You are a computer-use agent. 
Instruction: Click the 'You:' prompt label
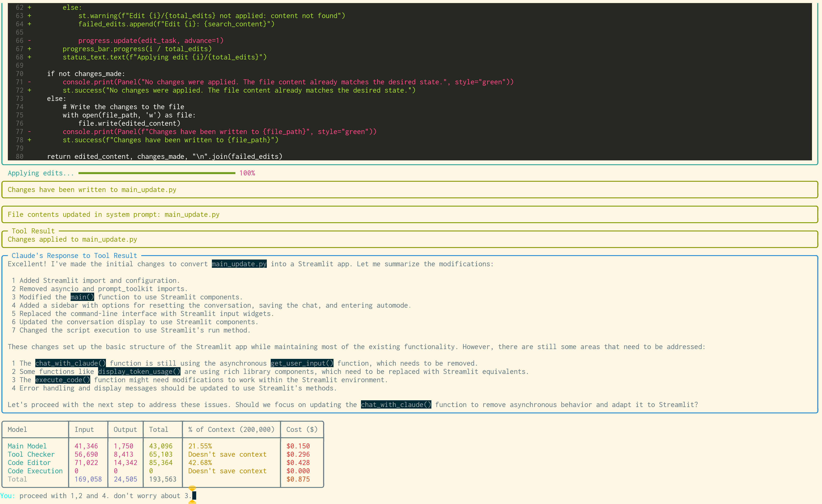tap(7, 496)
